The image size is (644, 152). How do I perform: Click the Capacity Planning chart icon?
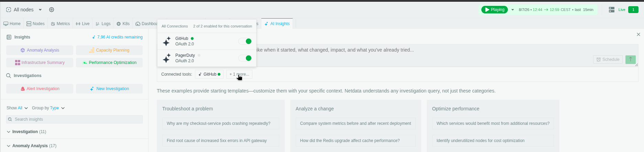pos(92,50)
